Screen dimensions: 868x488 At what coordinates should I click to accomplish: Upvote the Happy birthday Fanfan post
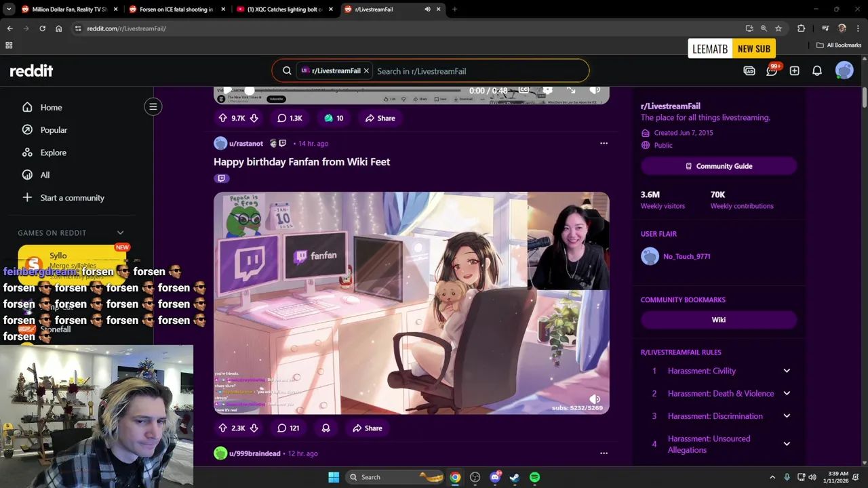click(222, 428)
